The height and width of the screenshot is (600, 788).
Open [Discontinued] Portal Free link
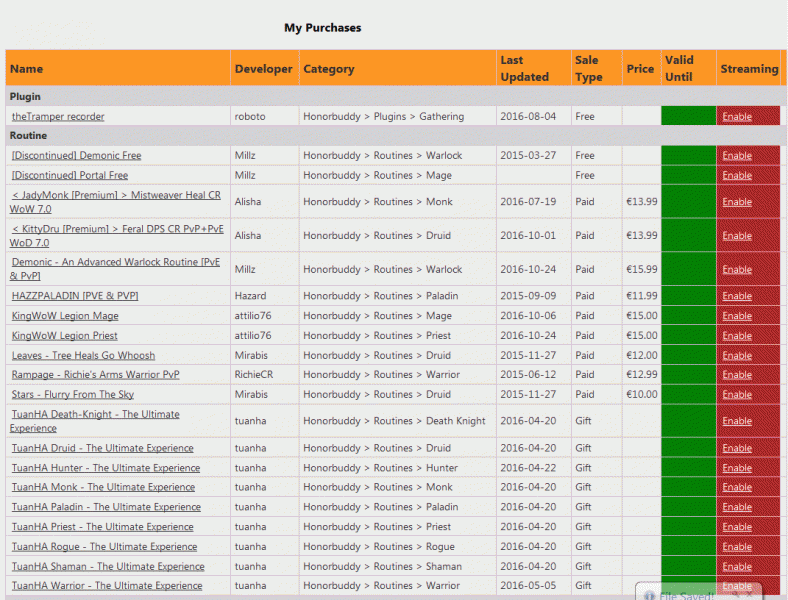[x=70, y=175]
